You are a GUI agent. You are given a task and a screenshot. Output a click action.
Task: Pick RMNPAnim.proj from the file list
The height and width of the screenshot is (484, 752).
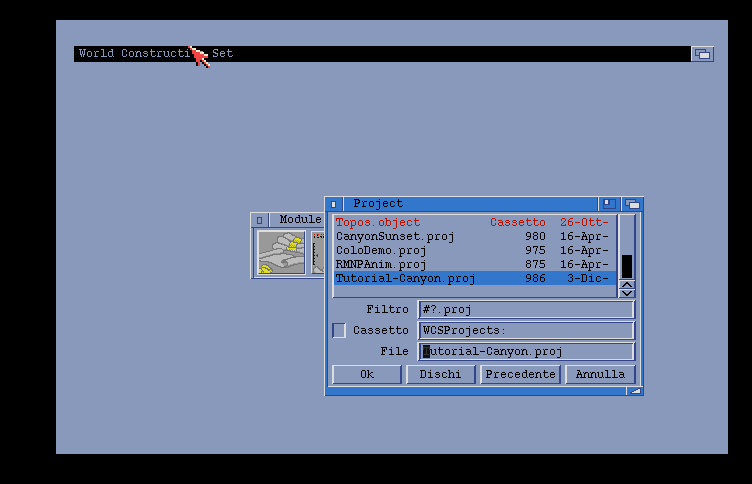tap(381, 264)
